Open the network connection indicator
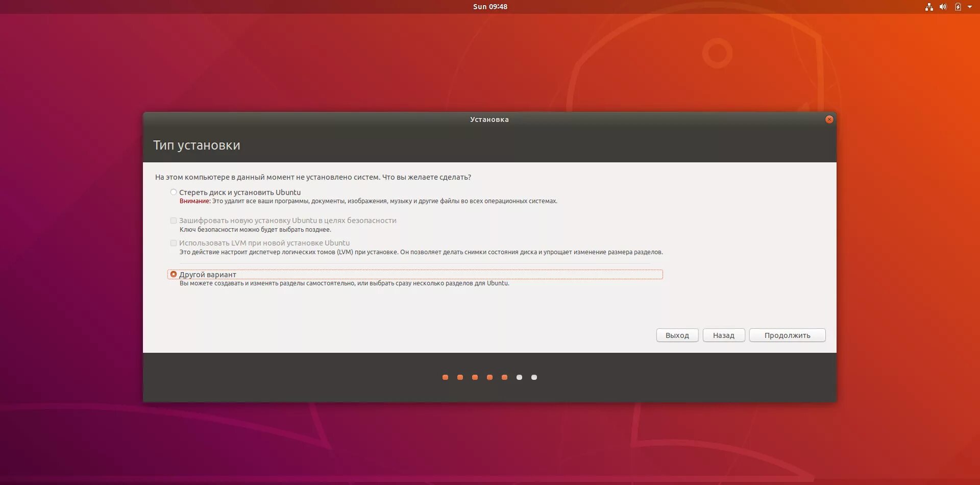Viewport: 980px width, 485px height. pos(929,7)
